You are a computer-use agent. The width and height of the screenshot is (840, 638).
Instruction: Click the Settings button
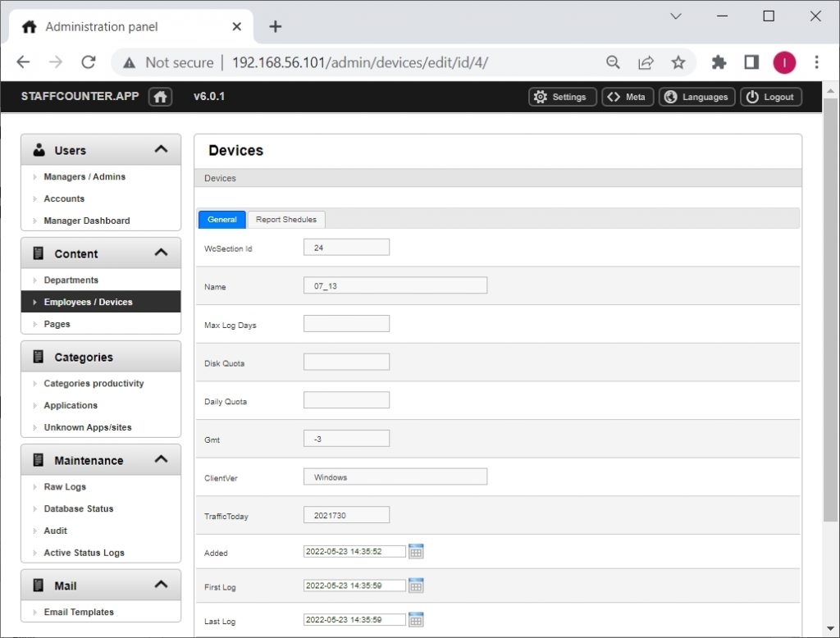(563, 97)
